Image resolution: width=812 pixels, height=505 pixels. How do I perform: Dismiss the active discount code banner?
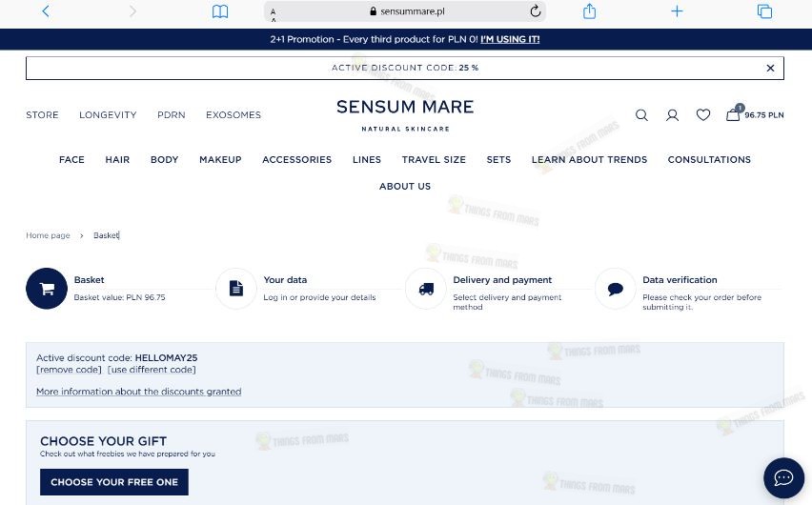pos(770,68)
